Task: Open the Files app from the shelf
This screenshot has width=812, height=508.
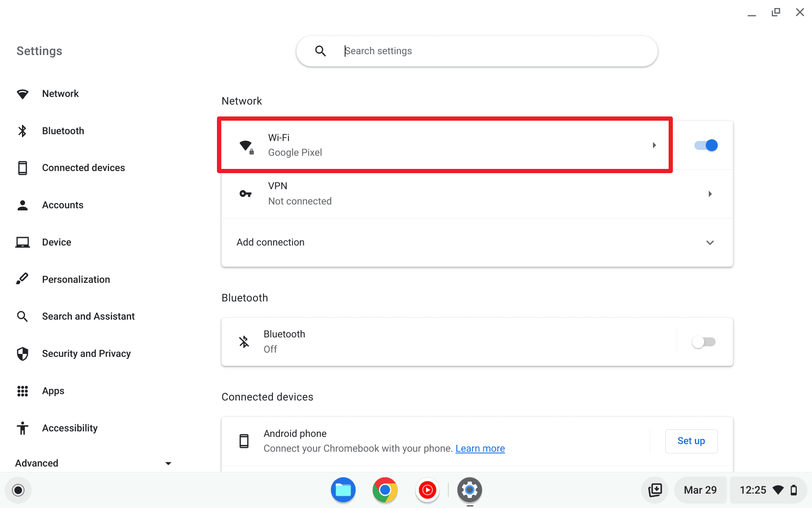Action: click(x=343, y=490)
